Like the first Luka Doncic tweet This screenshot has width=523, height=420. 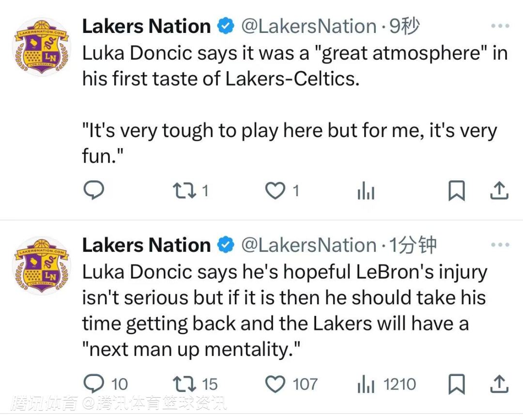pyautogui.click(x=275, y=191)
